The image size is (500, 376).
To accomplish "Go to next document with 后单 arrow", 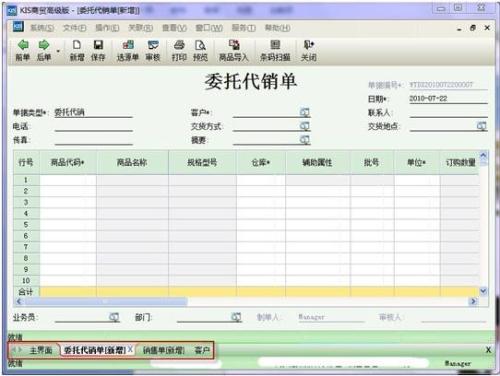I will click(x=44, y=50).
